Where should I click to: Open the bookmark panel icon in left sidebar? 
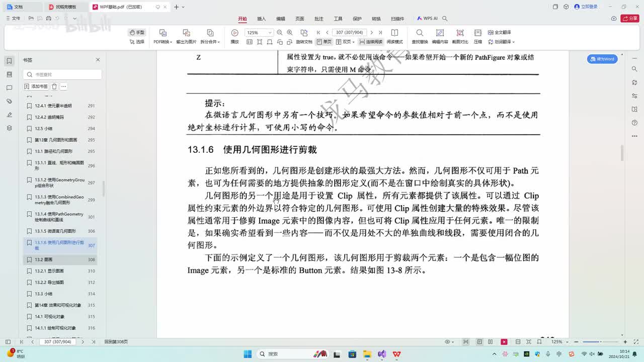(x=9, y=61)
